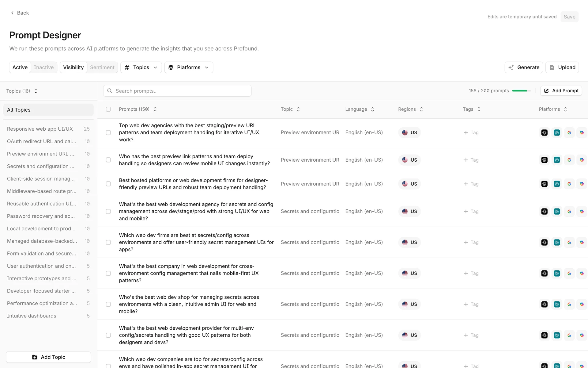
Task: Tick checkbox for 'Who has the best preview link' prompt
Action: tap(108, 160)
